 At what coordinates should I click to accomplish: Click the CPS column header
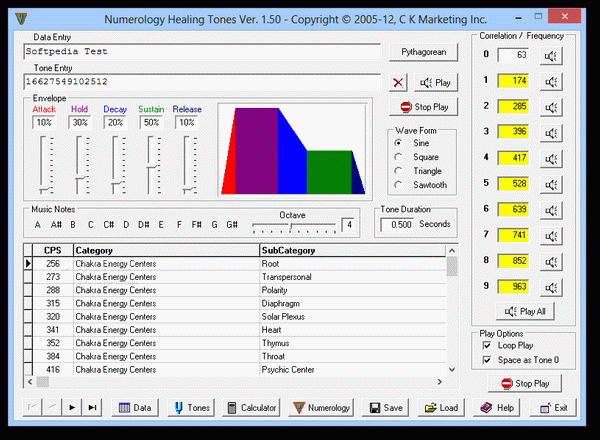coord(53,250)
